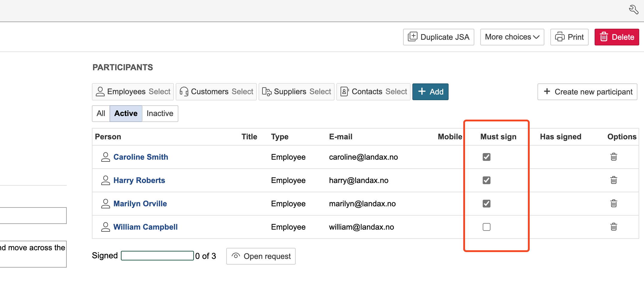Click trash icon for Marilyn Orville
This screenshot has width=644, height=296.
[x=613, y=204]
